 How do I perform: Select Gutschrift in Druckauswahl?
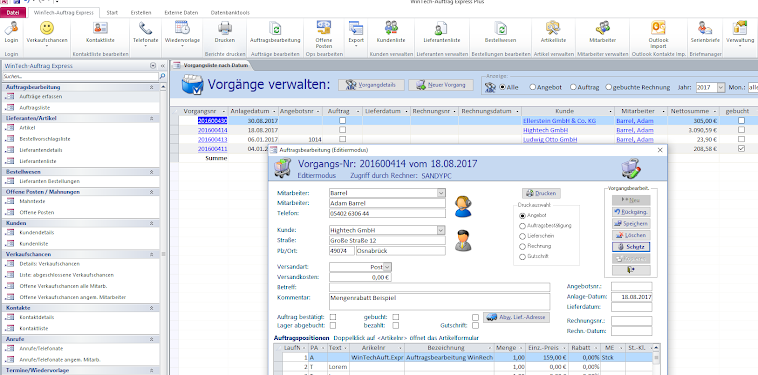[522, 257]
